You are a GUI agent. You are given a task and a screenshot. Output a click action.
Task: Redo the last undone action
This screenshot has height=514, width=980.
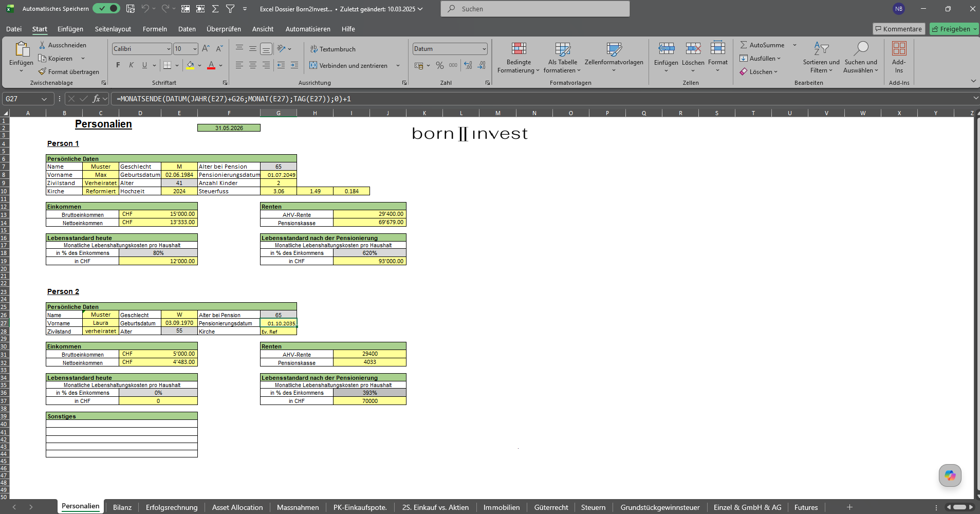pyautogui.click(x=165, y=9)
